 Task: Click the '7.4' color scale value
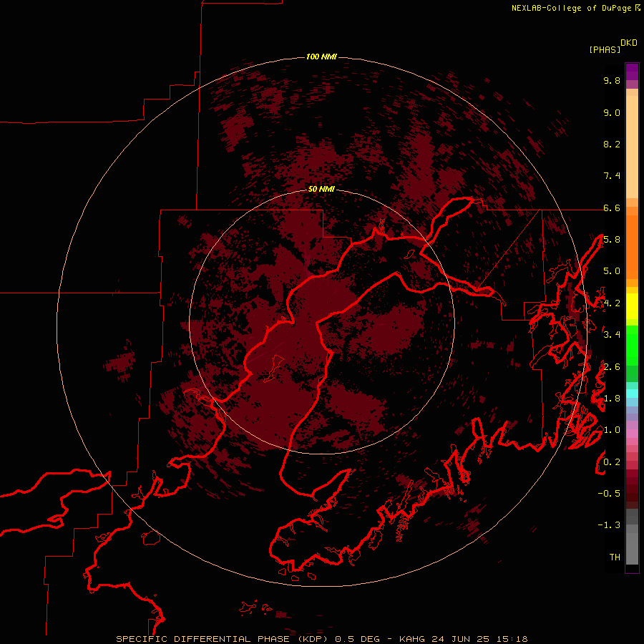pos(612,176)
